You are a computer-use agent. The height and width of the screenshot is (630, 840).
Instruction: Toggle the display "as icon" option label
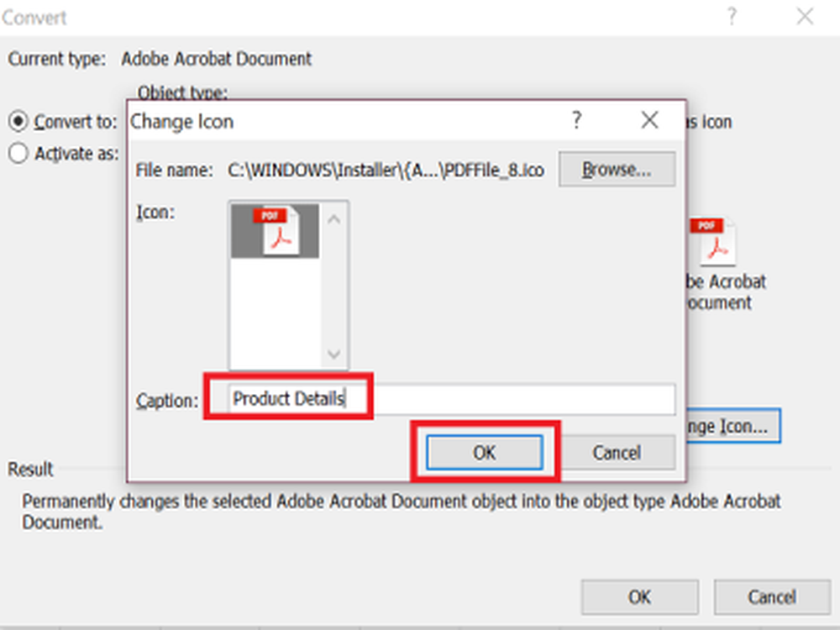click(711, 122)
